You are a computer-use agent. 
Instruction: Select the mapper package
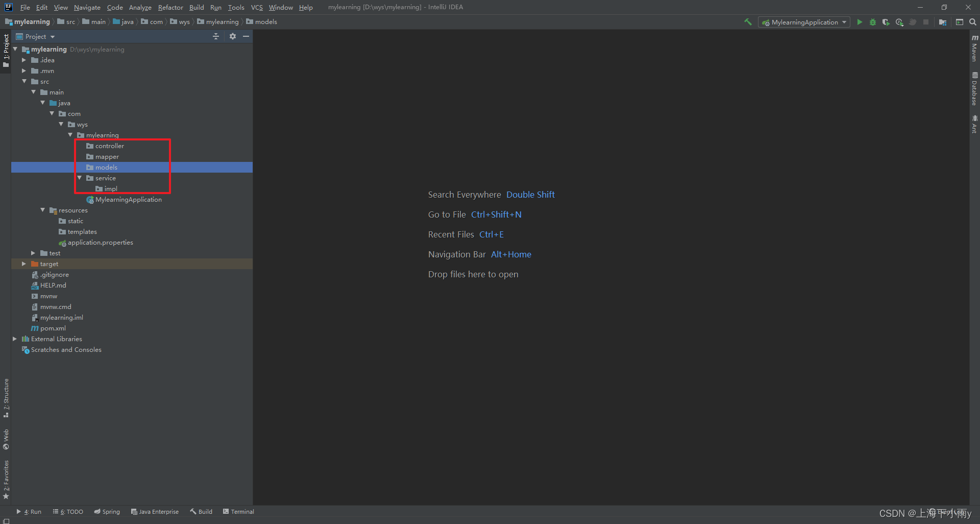tap(103, 157)
